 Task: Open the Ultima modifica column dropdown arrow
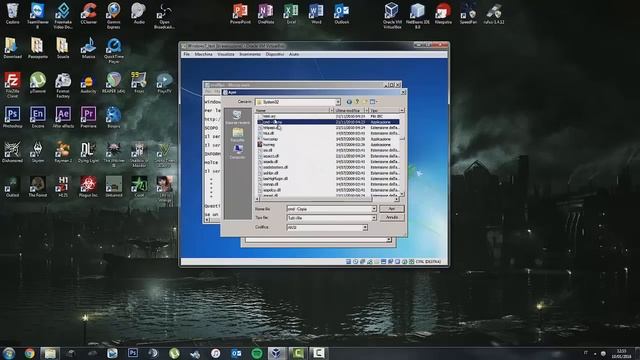pyautogui.click(x=366, y=111)
